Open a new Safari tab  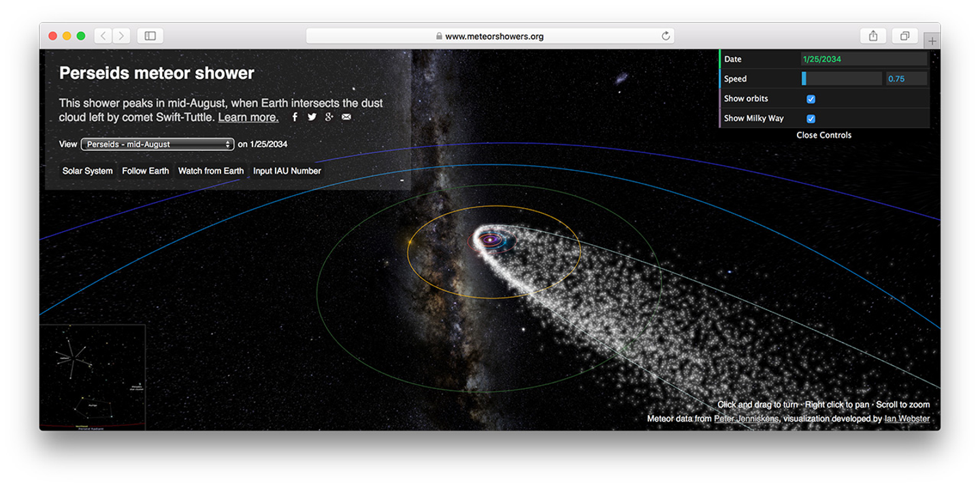(932, 41)
